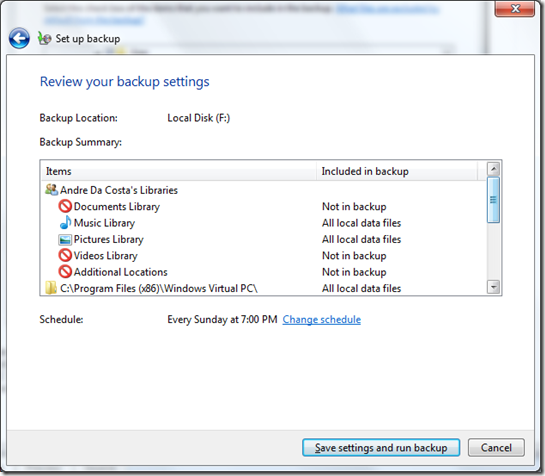Click the Pictures Library image icon
The height and width of the screenshot is (476, 545).
click(65, 240)
